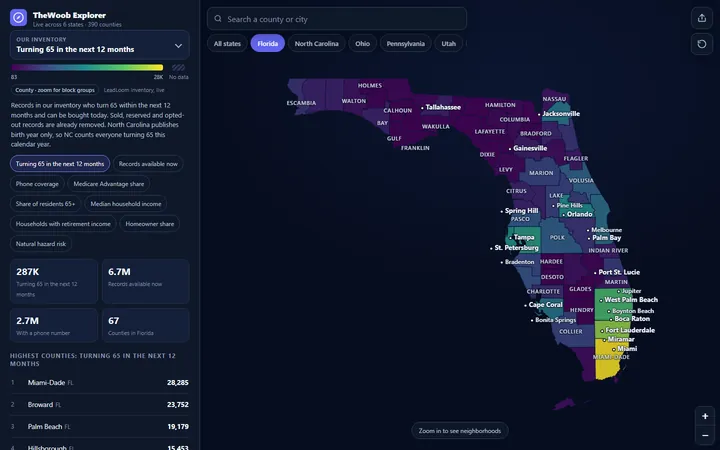Image resolution: width=720 pixels, height=450 pixels.
Task: Select Share of residents 65+ chip
Action: pos(45,204)
